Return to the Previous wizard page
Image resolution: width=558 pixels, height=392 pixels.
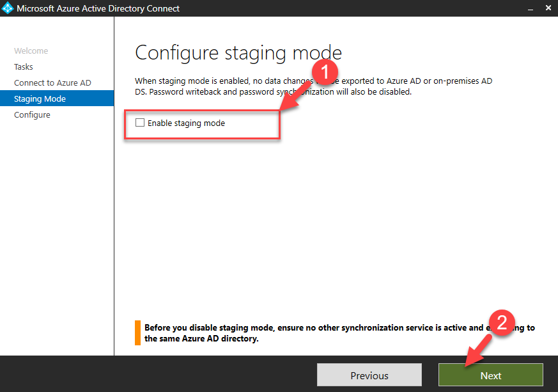tap(369, 375)
